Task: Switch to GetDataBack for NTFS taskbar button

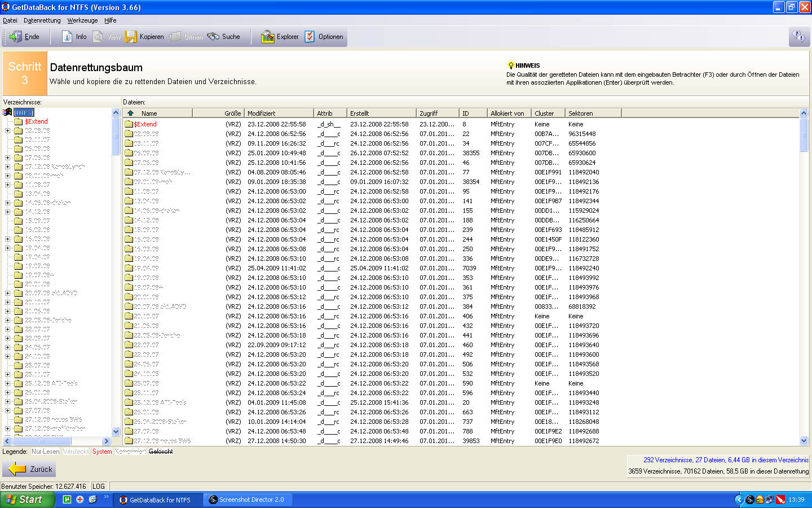Action: point(158,500)
